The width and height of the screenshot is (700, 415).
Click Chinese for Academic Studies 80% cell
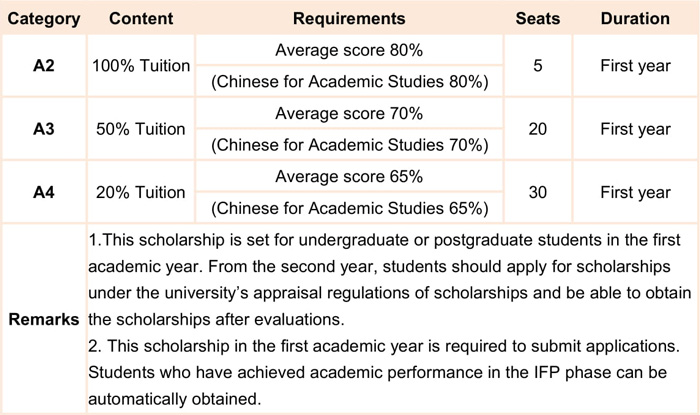pos(349,82)
